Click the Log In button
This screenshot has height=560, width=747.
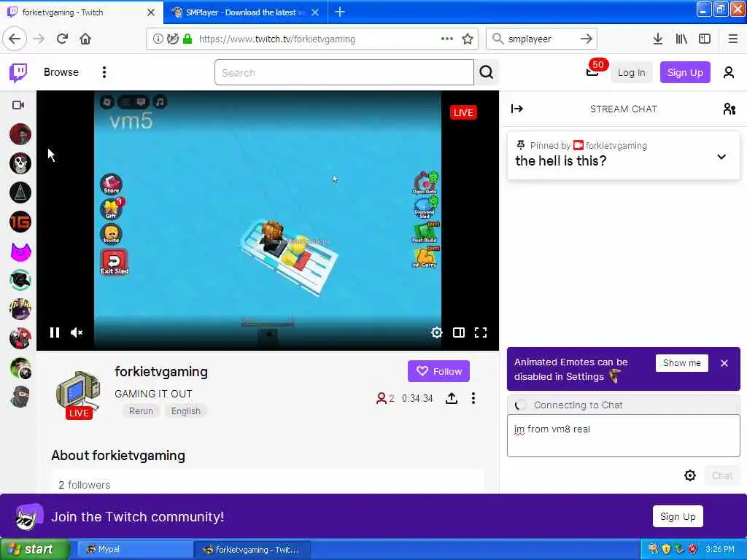(x=631, y=72)
